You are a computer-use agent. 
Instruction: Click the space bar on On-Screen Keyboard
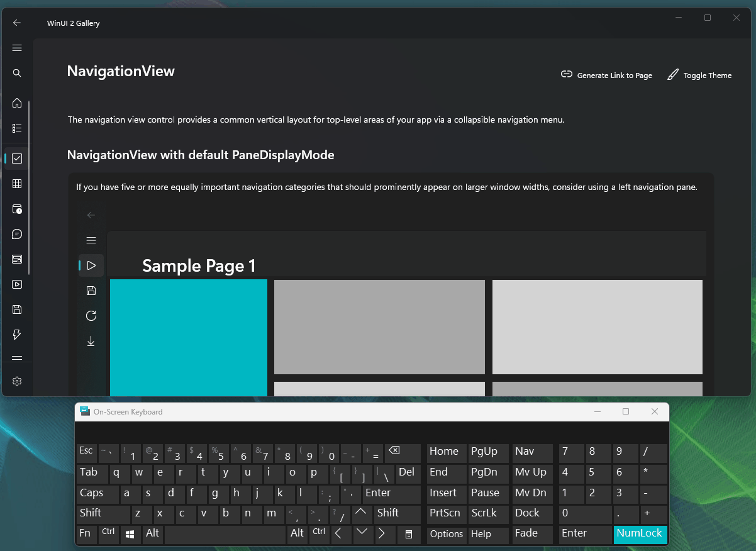tap(225, 535)
